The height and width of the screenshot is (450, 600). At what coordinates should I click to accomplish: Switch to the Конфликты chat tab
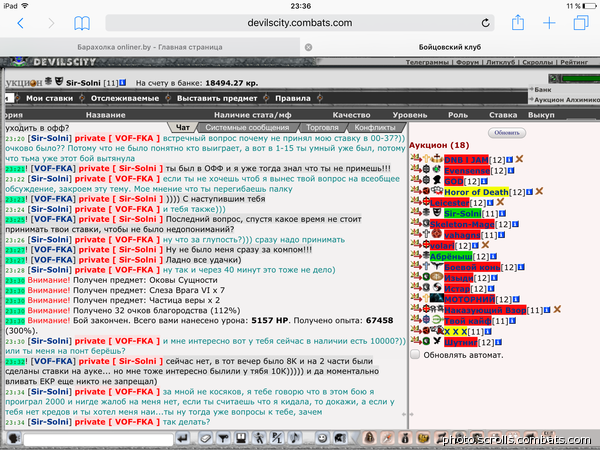click(375, 127)
